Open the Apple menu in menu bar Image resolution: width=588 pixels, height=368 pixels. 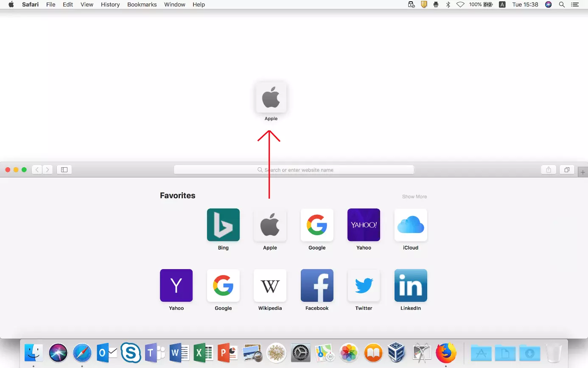[x=11, y=5]
